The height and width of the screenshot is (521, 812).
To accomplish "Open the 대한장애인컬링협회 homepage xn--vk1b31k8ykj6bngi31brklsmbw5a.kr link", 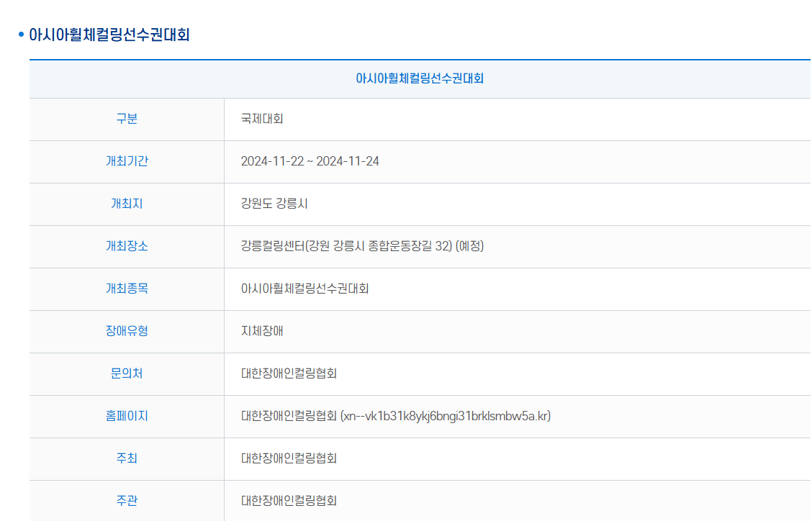I will pos(396,417).
